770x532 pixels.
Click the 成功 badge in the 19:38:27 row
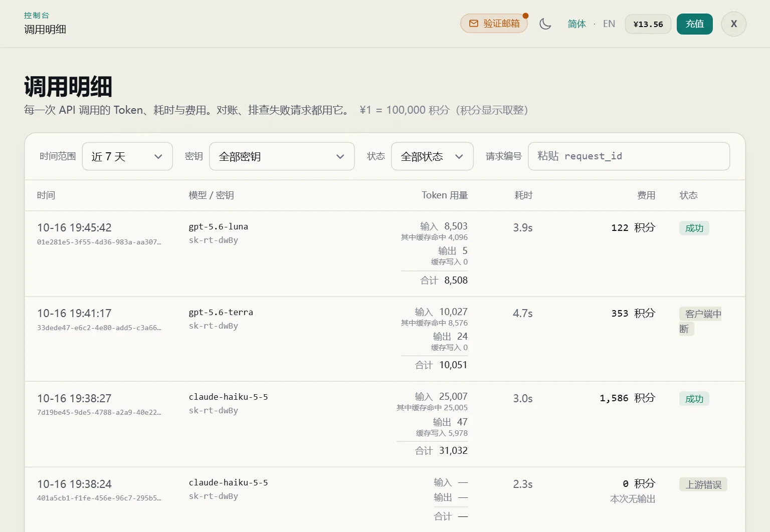click(x=694, y=399)
